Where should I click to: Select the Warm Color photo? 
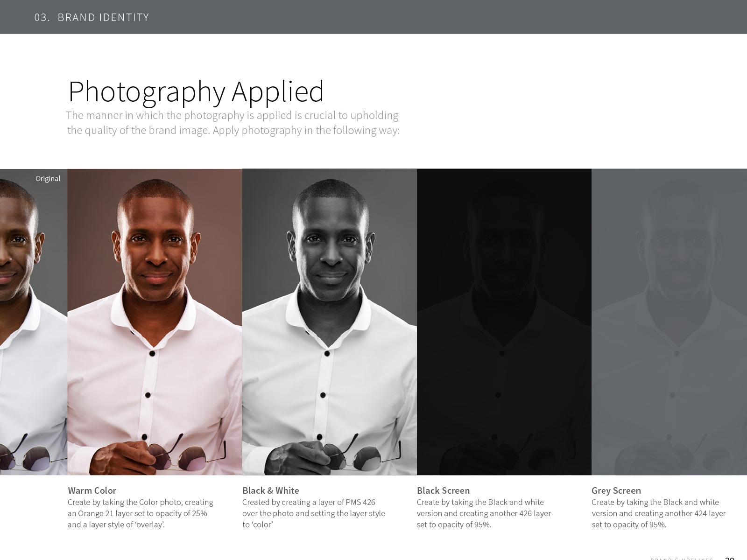point(155,322)
